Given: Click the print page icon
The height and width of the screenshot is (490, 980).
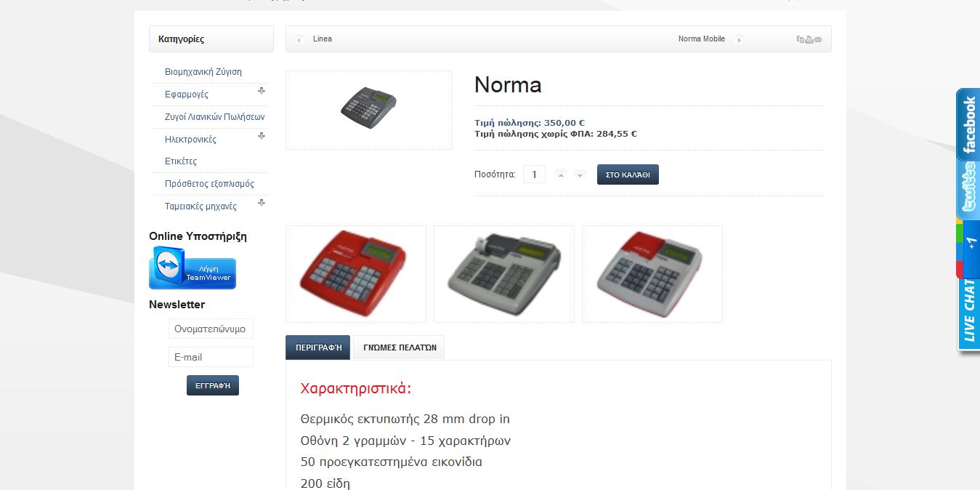Looking at the screenshot, I should [809, 39].
